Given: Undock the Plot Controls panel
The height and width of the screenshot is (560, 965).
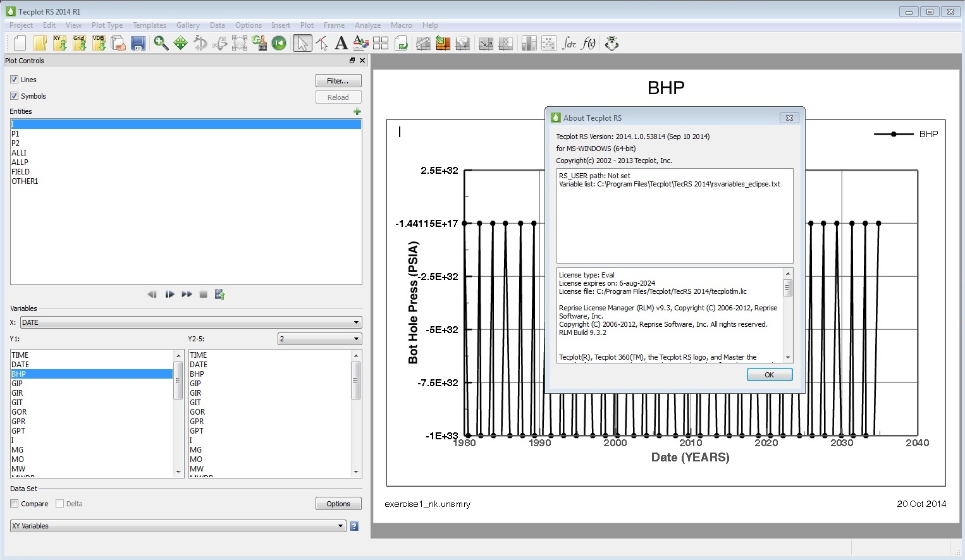Looking at the screenshot, I should [x=352, y=61].
